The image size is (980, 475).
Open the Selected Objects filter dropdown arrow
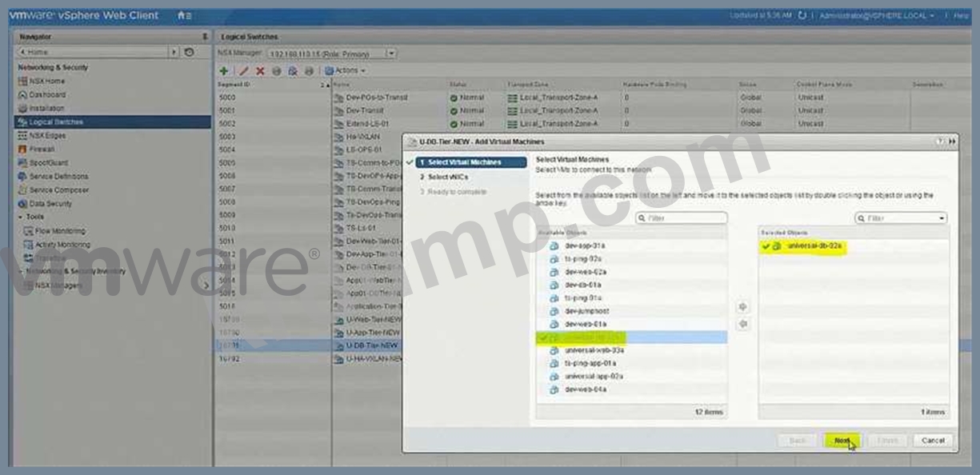[x=942, y=218]
